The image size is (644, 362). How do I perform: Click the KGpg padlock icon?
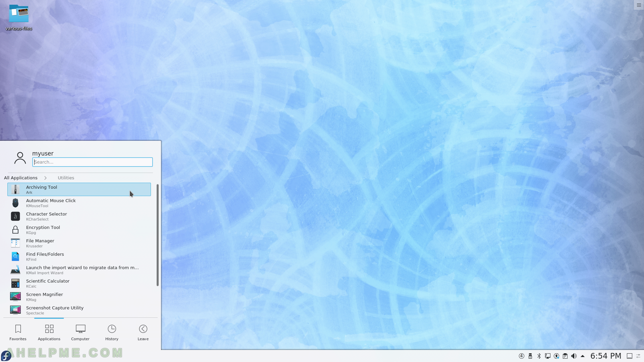(15, 230)
